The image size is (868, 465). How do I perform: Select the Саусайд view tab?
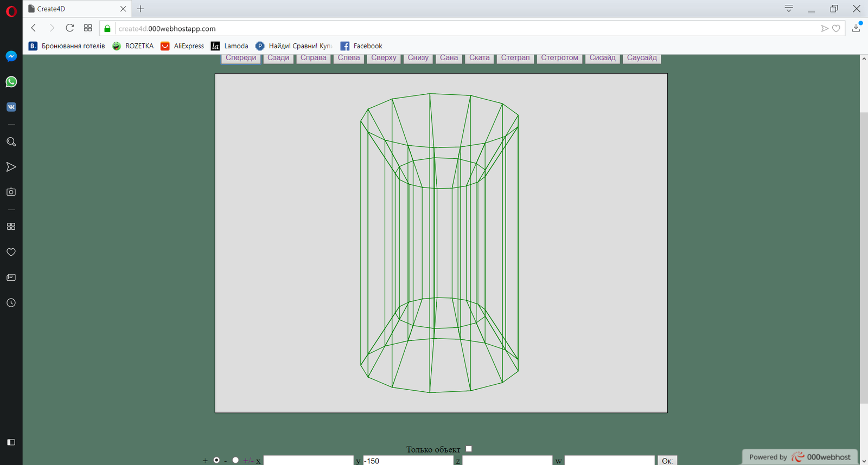pos(642,58)
